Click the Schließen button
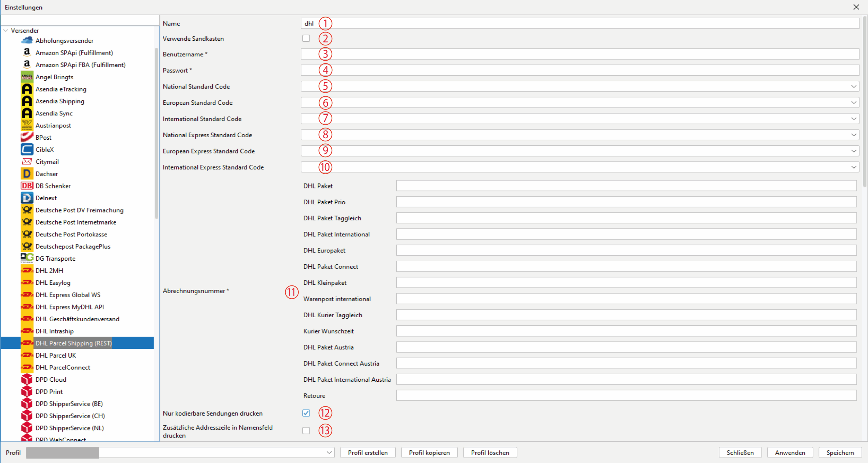 pyautogui.click(x=740, y=452)
